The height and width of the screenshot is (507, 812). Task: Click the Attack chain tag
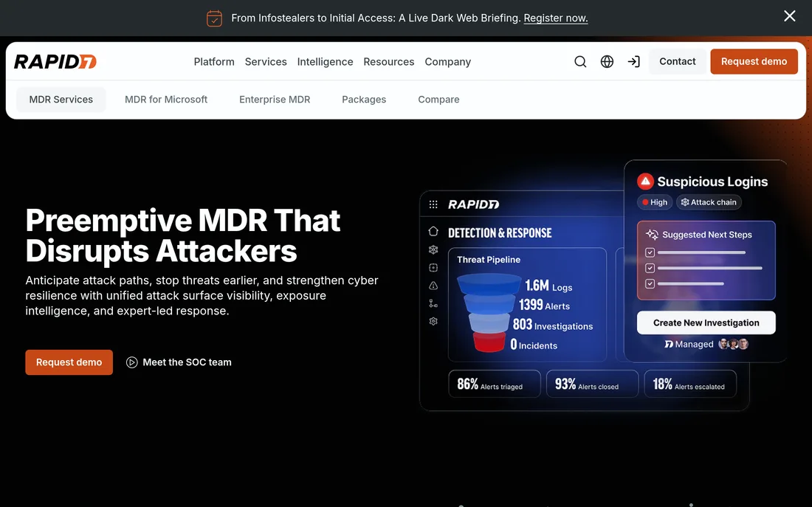coord(709,202)
